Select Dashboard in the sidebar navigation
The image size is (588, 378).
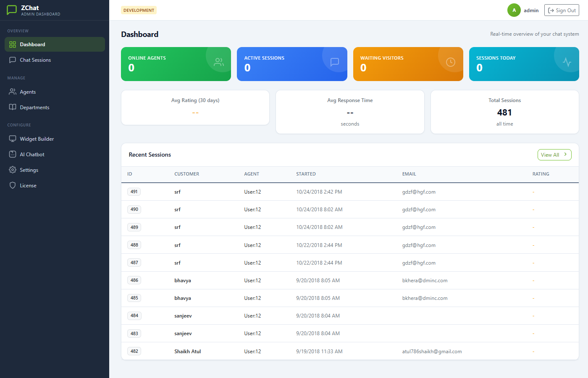click(x=33, y=44)
